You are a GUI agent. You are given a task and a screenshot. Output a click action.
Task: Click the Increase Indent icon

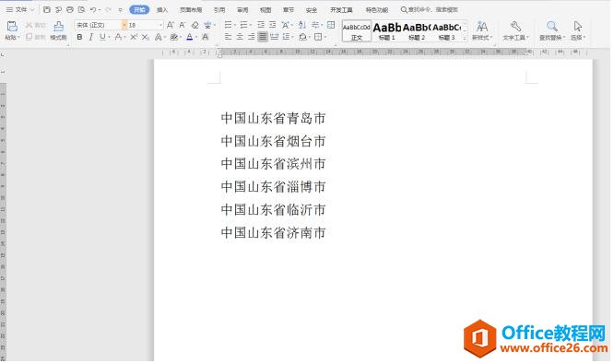[273, 25]
